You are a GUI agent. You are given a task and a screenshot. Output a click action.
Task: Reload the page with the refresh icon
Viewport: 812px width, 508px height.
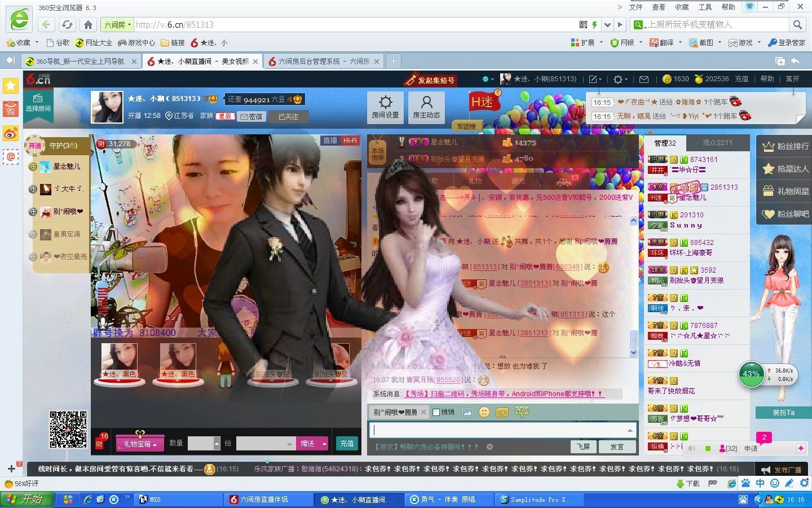pos(67,24)
